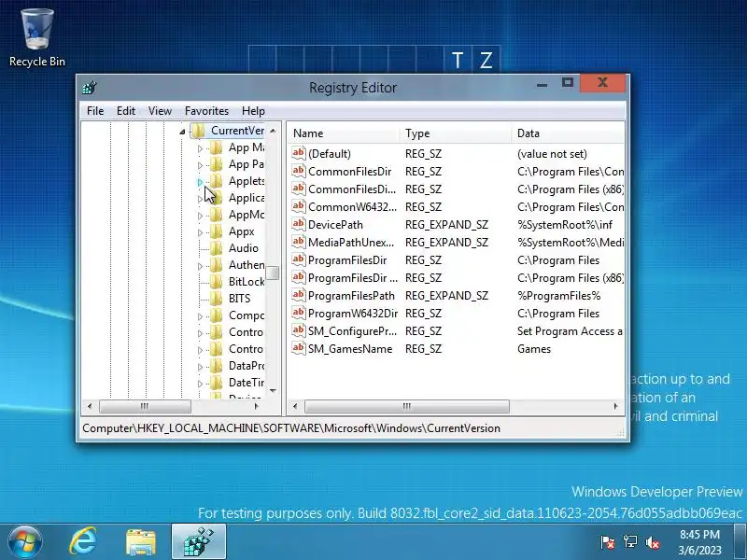The width and height of the screenshot is (747, 560).
Task: Click the Registry Editor taskbar button
Action: point(199,541)
